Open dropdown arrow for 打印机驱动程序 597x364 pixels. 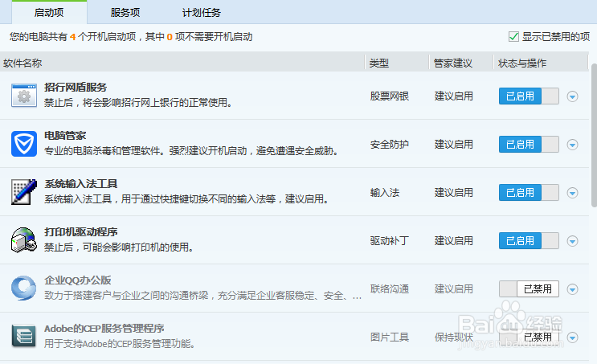(572, 241)
